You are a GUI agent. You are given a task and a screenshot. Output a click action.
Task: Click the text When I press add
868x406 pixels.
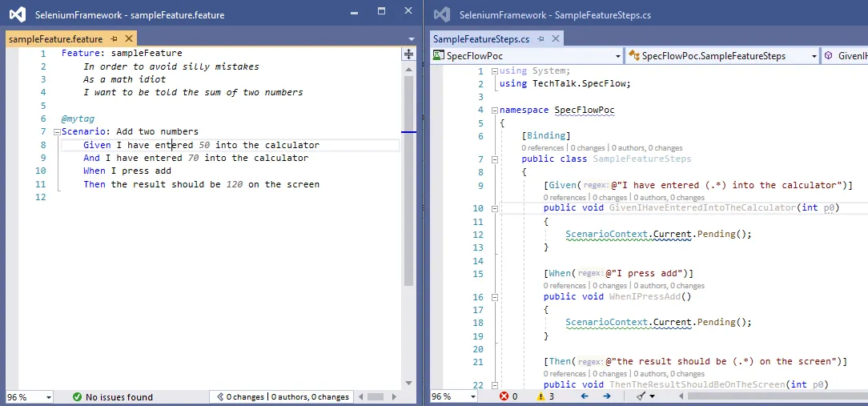[x=127, y=171]
